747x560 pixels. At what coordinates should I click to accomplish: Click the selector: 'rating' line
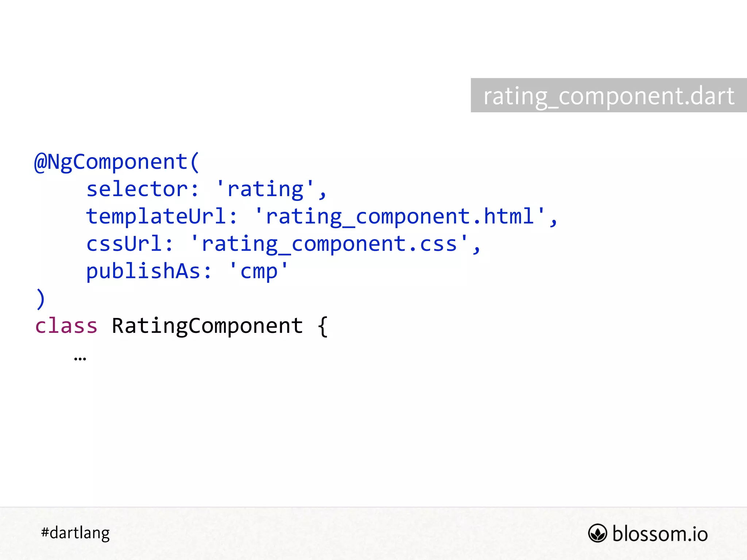(206, 190)
